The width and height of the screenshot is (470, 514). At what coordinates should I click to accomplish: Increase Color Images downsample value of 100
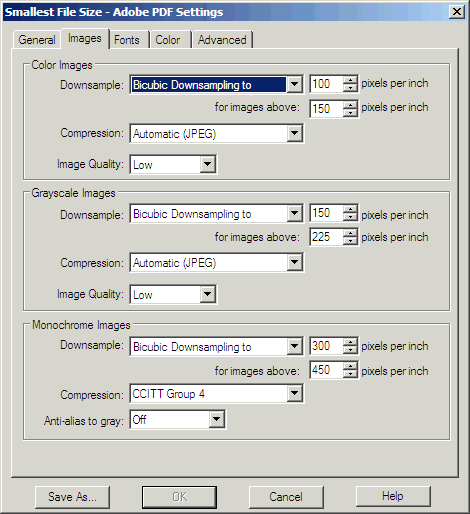(350, 80)
